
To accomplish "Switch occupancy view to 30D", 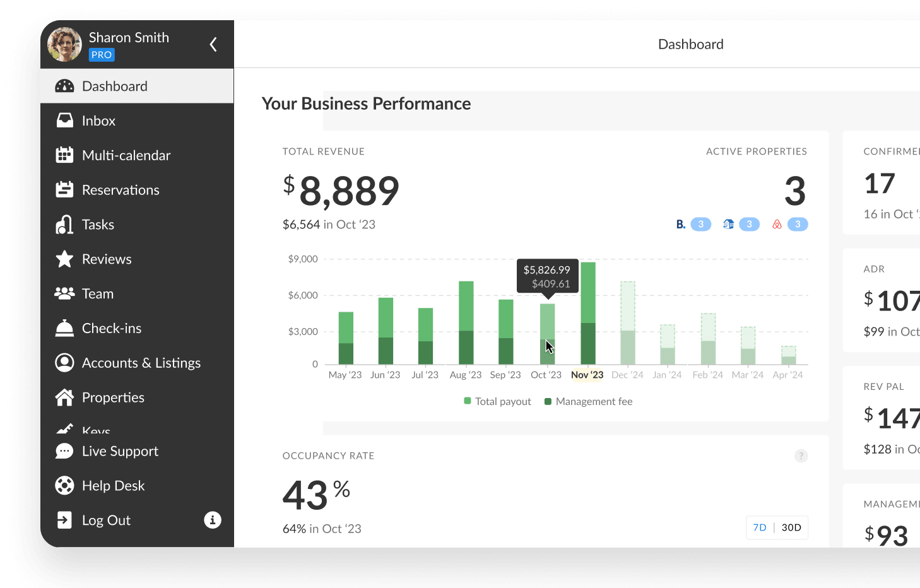I will 791,527.
